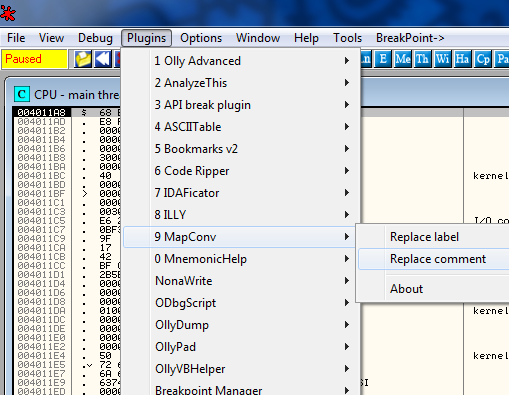Expand the 7 IDAFicator submenu
Viewport: 509px width, 395px height.
239,193
